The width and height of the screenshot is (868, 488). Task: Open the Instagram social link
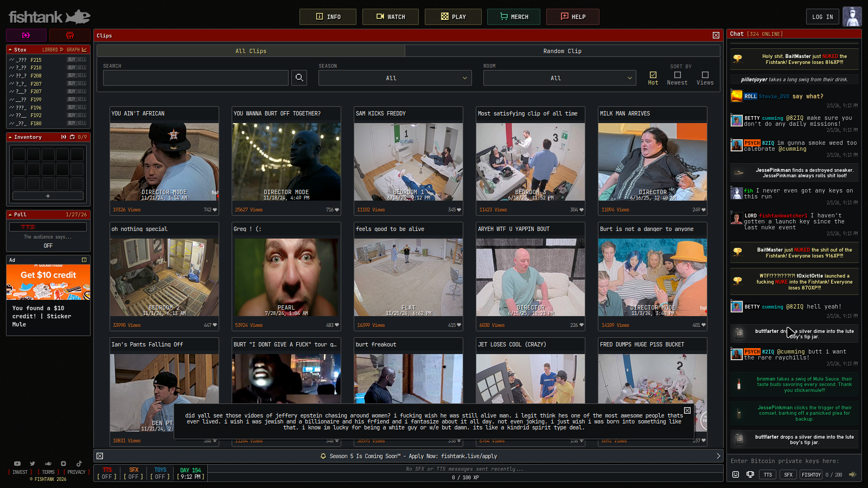(x=63, y=464)
